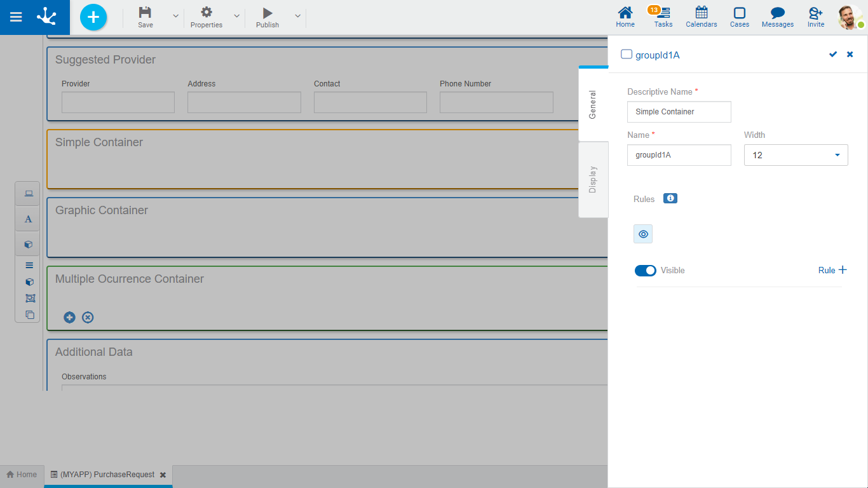Switch to the Home bottom tab
The height and width of the screenshot is (488, 868).
coord(22,475)
